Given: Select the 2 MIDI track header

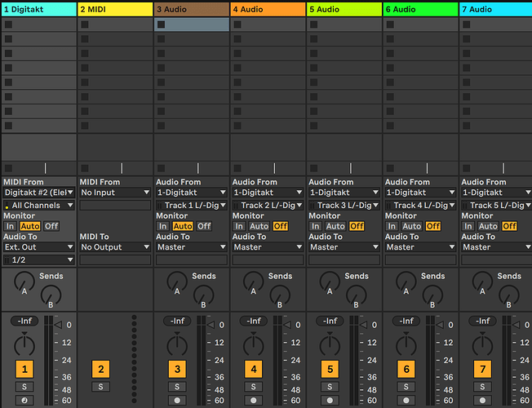Looking at the screenshot, I should point(115,10).
